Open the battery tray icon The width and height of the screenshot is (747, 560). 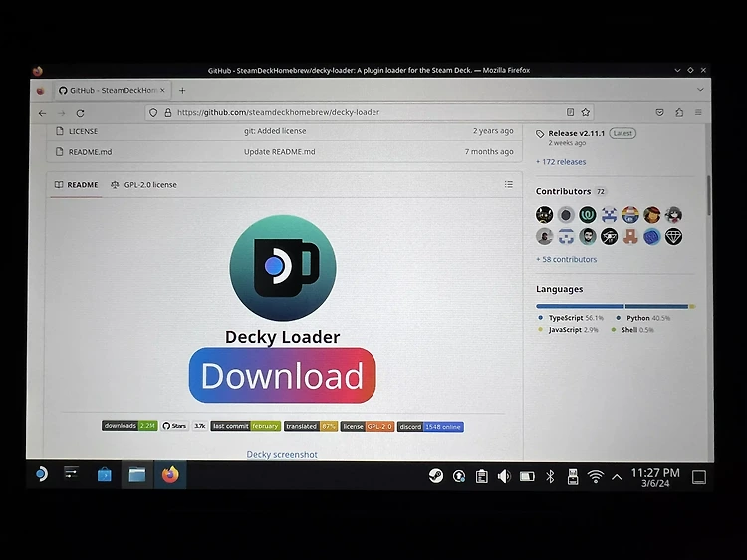(x=527, y=476)
